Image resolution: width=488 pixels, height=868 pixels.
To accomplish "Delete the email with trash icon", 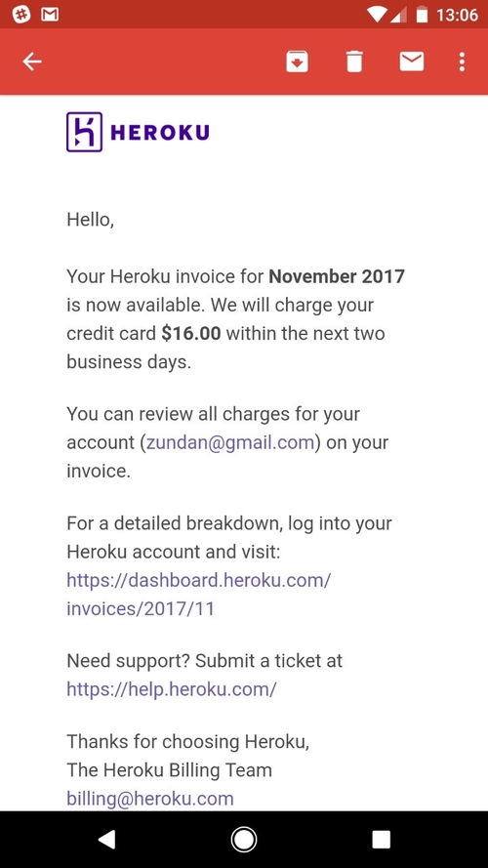I will pyautogui.click(x=354, y=62).
